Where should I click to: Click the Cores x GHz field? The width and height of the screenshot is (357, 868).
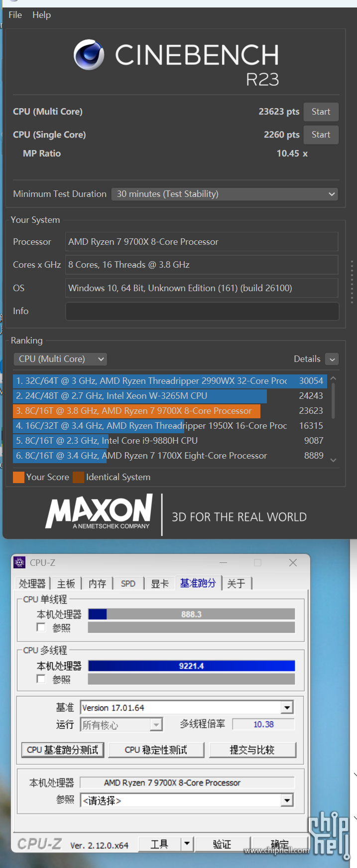coord(202,265)
